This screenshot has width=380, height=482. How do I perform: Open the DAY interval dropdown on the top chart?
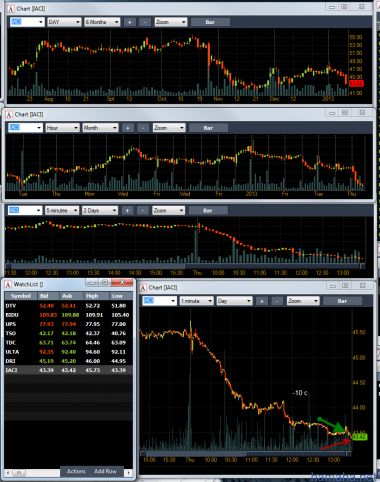pyautogui.click(x=64, y=22)
